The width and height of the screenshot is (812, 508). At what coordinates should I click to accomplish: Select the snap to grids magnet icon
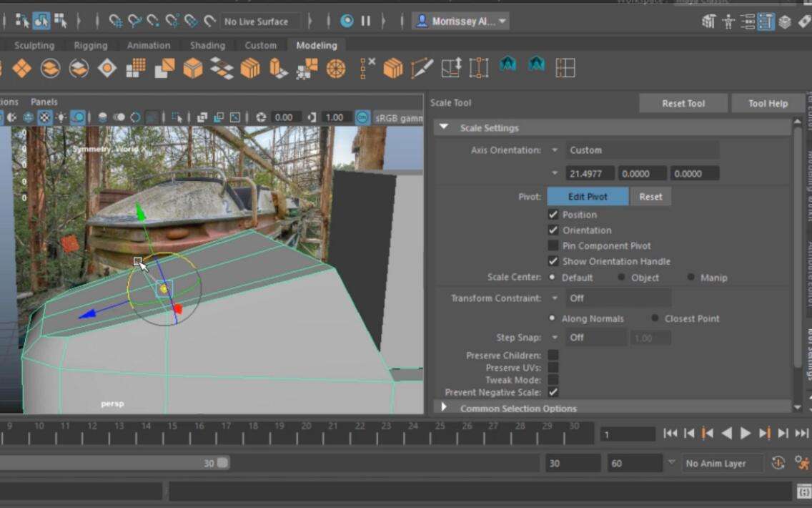pos(116,21)
